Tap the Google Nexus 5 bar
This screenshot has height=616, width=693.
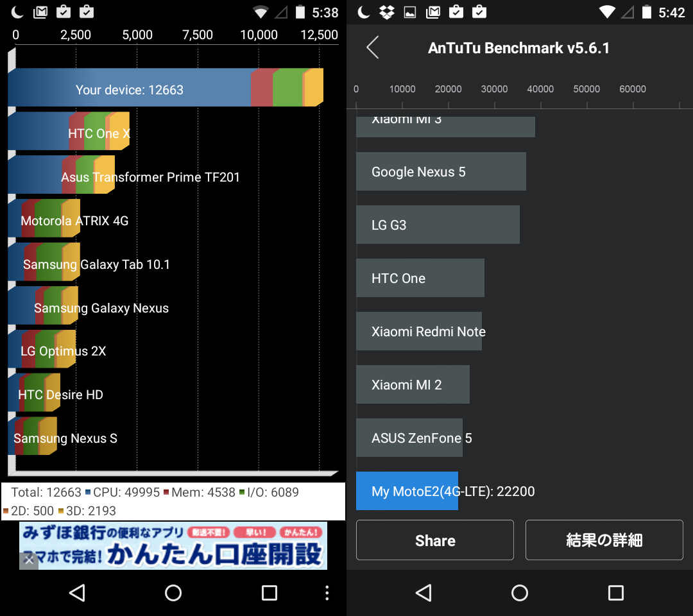[x=441, y=171]
